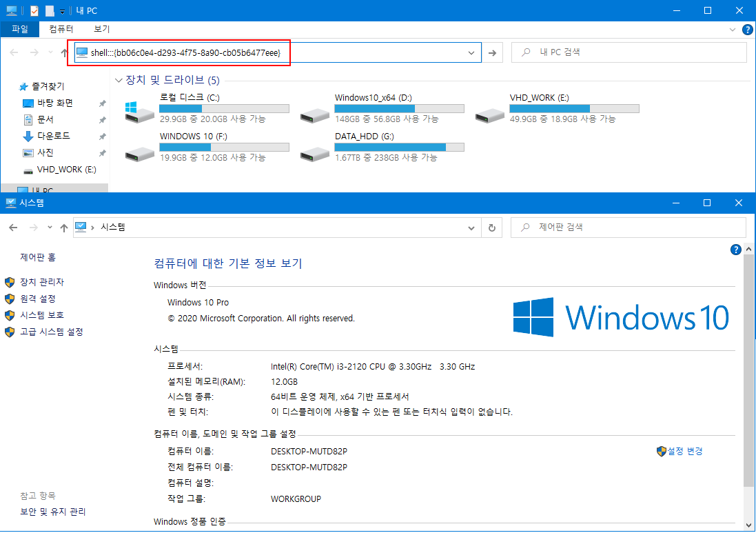Open help icon in 시스템 window
This screenshot has width=756, height=533.
(x=735, y=250)
